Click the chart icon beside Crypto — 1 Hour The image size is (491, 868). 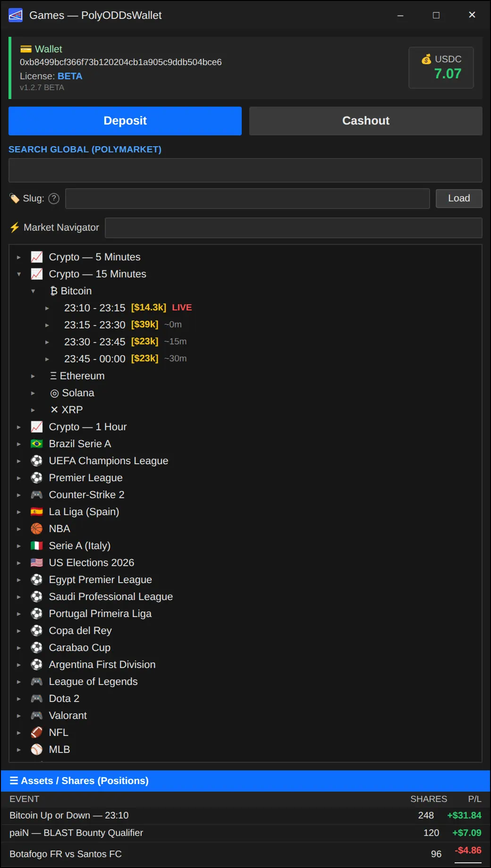coord(37,427)
